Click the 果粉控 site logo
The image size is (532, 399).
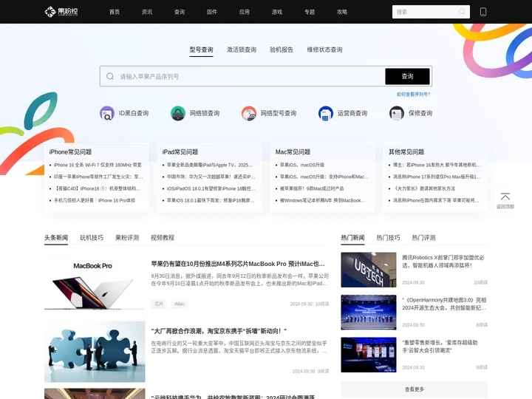61,12
